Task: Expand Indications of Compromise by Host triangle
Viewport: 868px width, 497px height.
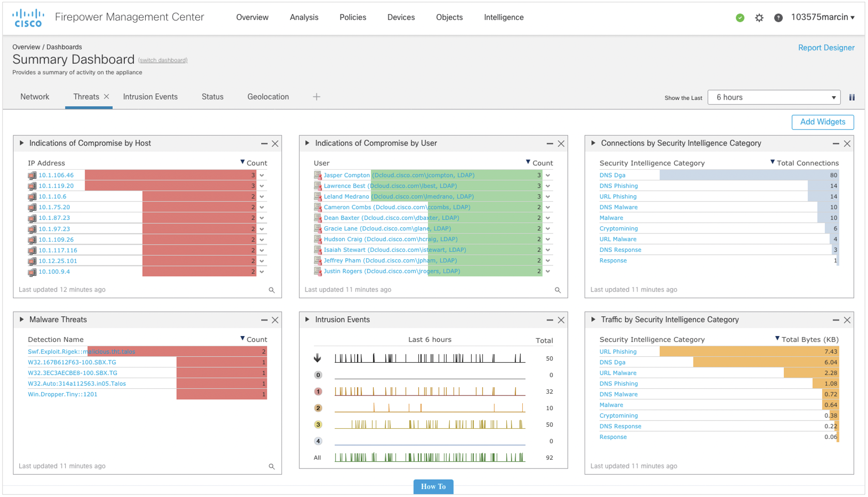Action: [x=22, y=143]
